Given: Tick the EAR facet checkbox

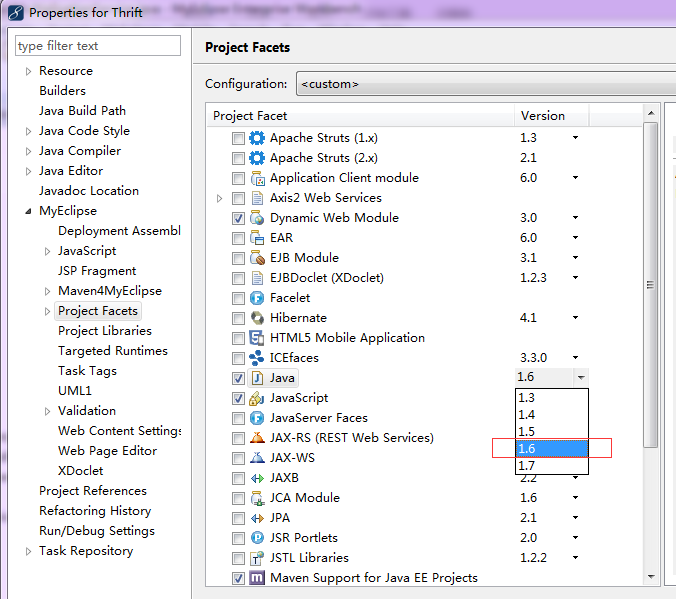Looking at the screenshot, I should 238,238.
